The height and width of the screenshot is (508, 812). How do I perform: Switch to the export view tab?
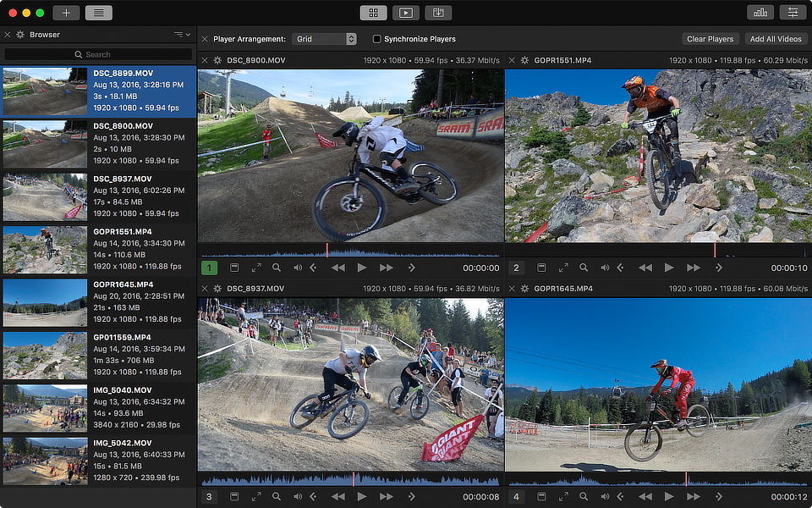pyautogui.click(x=438, y=13)
